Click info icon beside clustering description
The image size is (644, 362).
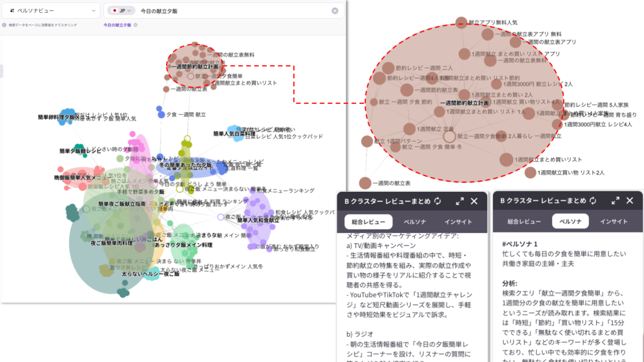click(4, 25)
